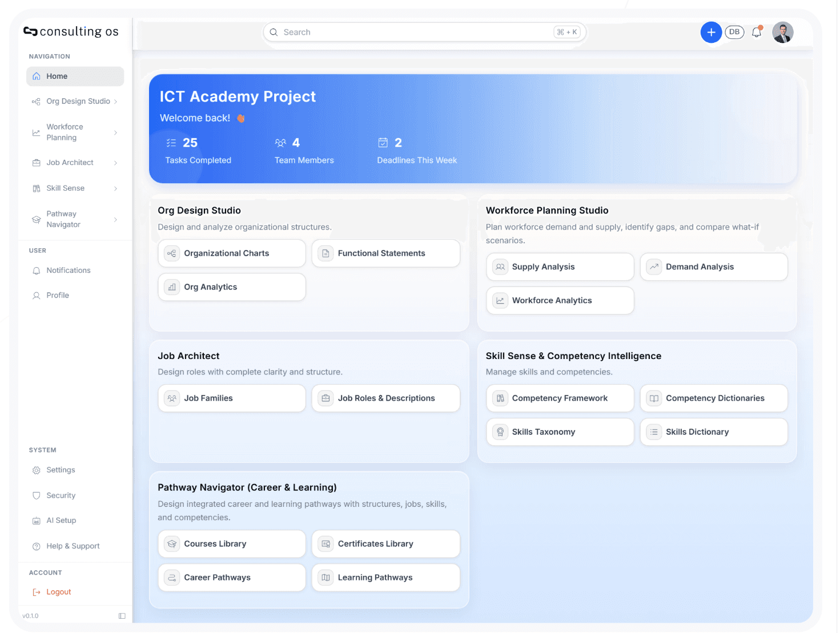The width and height of the screenshot is (840, 633).
Task: Expand the Skill Sense sidebar chevron
Action: [116, 188]
